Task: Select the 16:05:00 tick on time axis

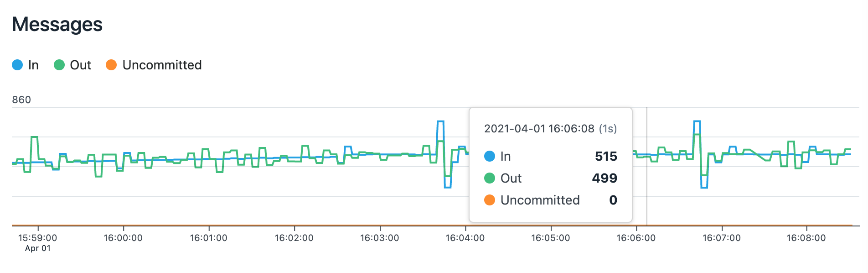Action: pos(551,238)
